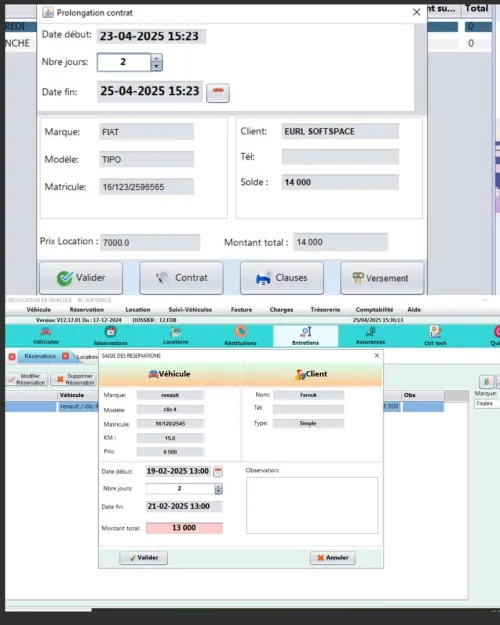Image resolution: width=500 pixels, height=625 pixels.
Task: Increase Nbre jours in Prolongation contrat
Action: (157, 58)
